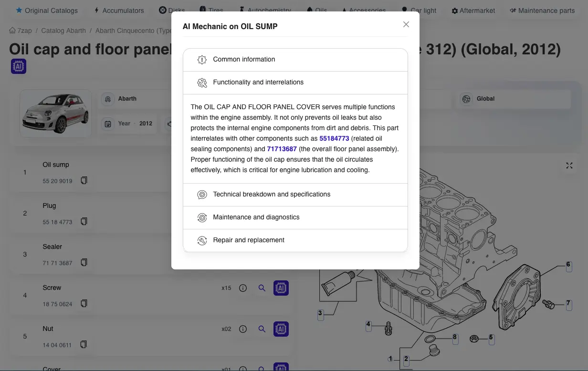Open Disks menu
Viewport: 588px width, 371px height.
[x=172, y=10]
